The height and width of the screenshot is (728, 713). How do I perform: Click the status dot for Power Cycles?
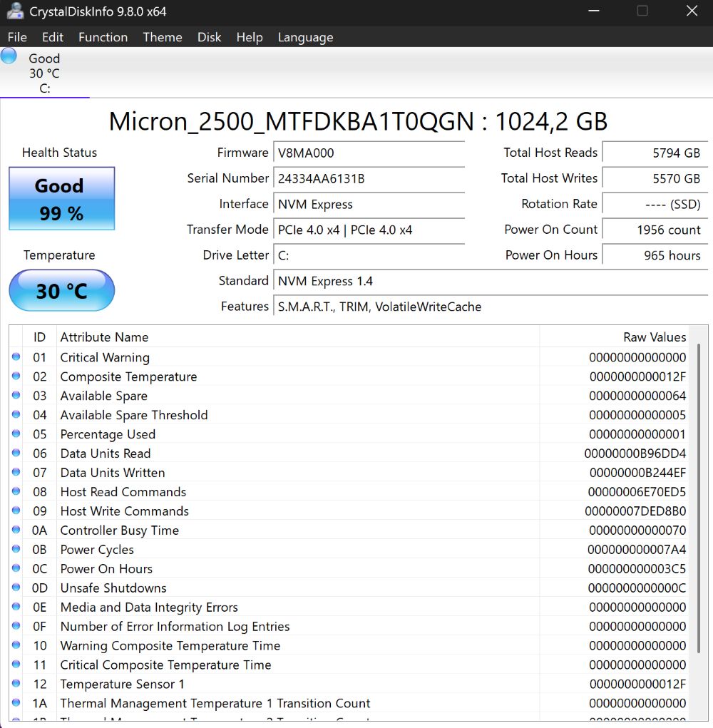click(16, 549)
